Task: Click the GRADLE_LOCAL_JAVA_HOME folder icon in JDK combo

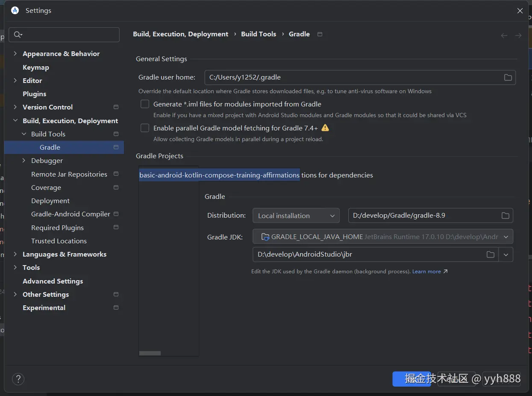Action: click(x=265, y=236)
